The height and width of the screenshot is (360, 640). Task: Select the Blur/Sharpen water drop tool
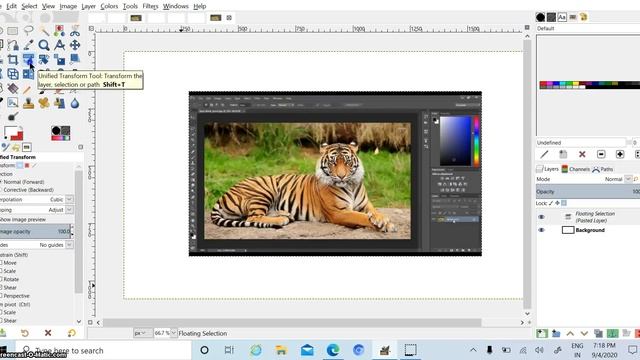[75, 103]
